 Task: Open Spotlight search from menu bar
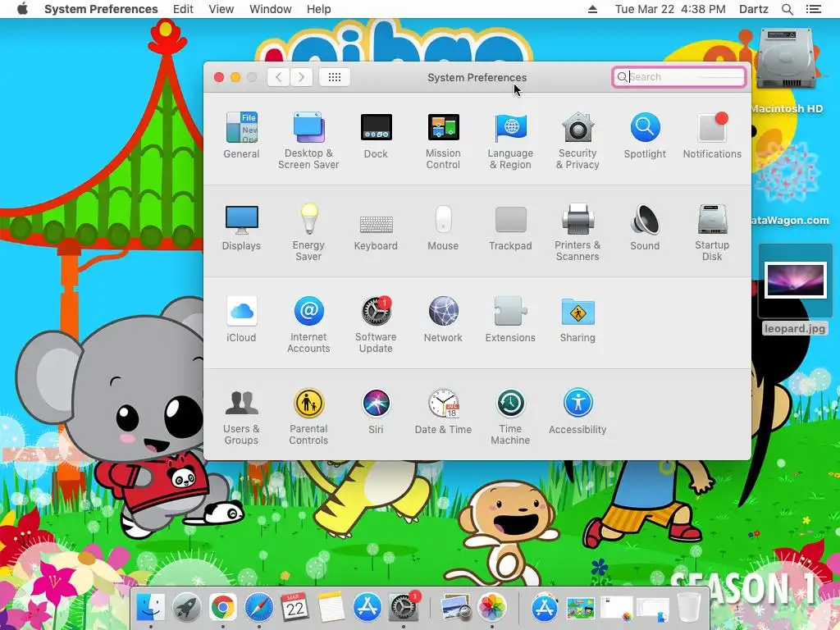click(x=787, y=9)
